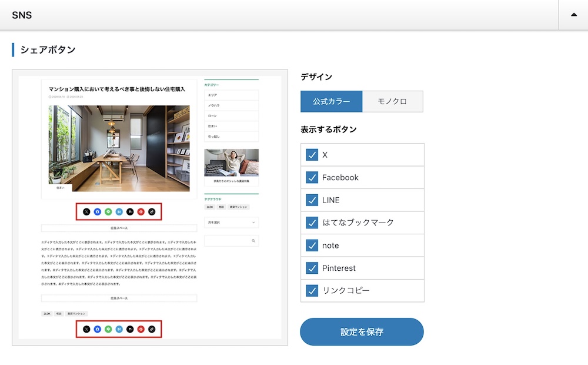Click the SNS panel title

click(22, 15)
